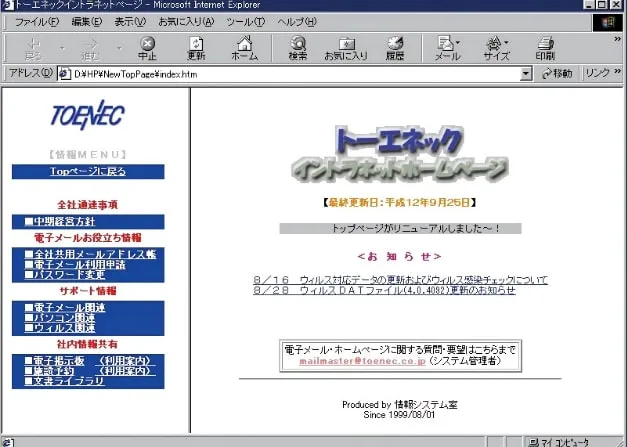
Task: Click the Go (移動) button
Action: [557, 74]
